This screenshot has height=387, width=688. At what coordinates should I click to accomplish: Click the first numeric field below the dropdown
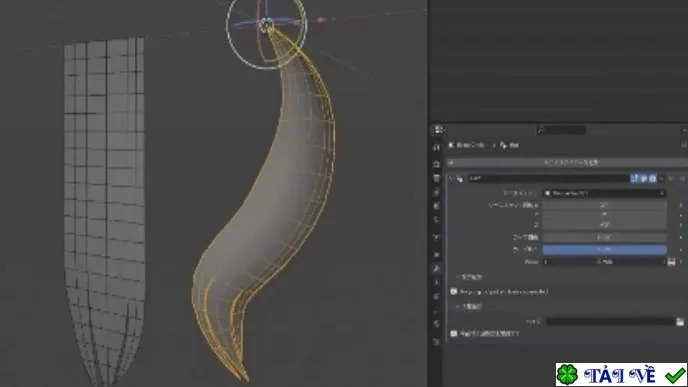pyautogui.click(x=605, y=205)
